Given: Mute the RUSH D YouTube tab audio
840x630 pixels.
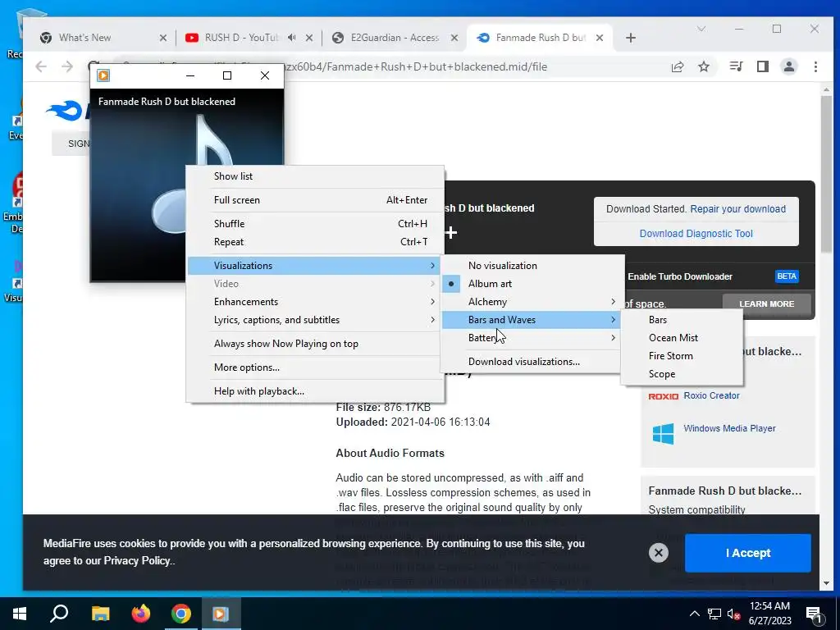Looking at the screenshot, I should pos(291,38).
